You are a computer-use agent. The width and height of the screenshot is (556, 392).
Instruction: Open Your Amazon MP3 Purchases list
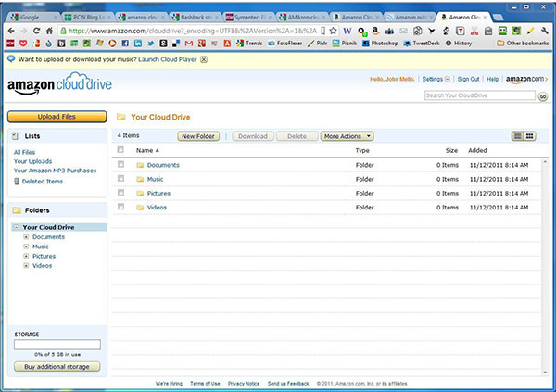(55, 171)
